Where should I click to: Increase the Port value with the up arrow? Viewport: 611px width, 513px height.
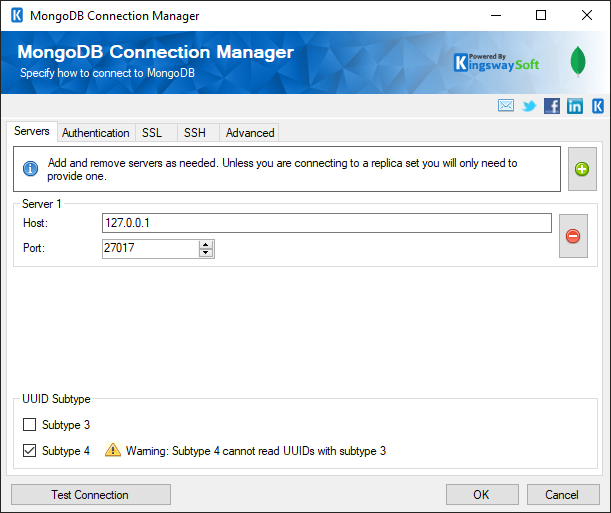pyautogui.click(x=206, y=245)
